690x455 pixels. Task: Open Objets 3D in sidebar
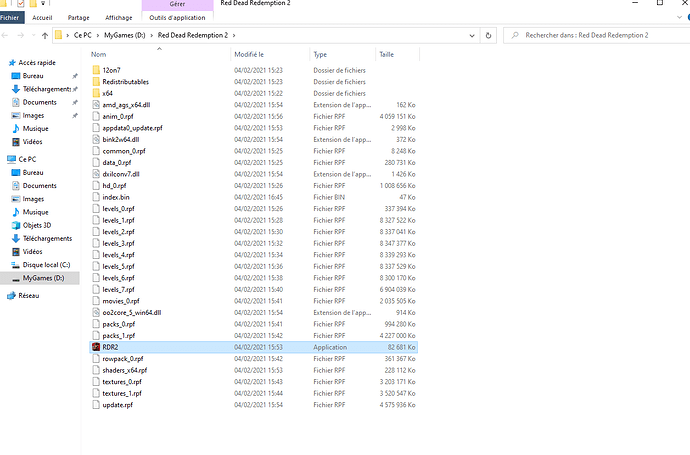tap(37, 225)
